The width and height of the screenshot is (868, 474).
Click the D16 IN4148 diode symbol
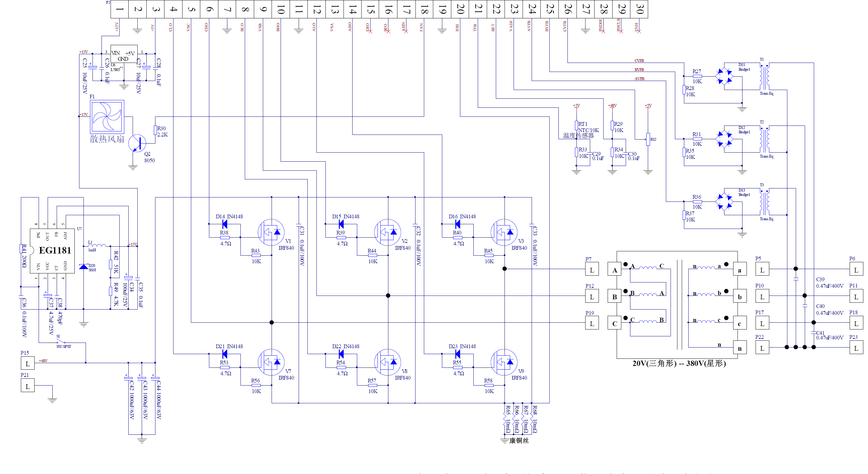458,224
